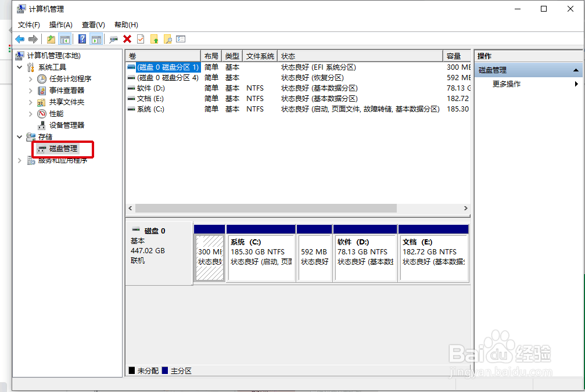This screenshot has width=585, height=392.
Task: Select 软件 (D:) 78.13 GB partition block
Action: tap(365, 253)
